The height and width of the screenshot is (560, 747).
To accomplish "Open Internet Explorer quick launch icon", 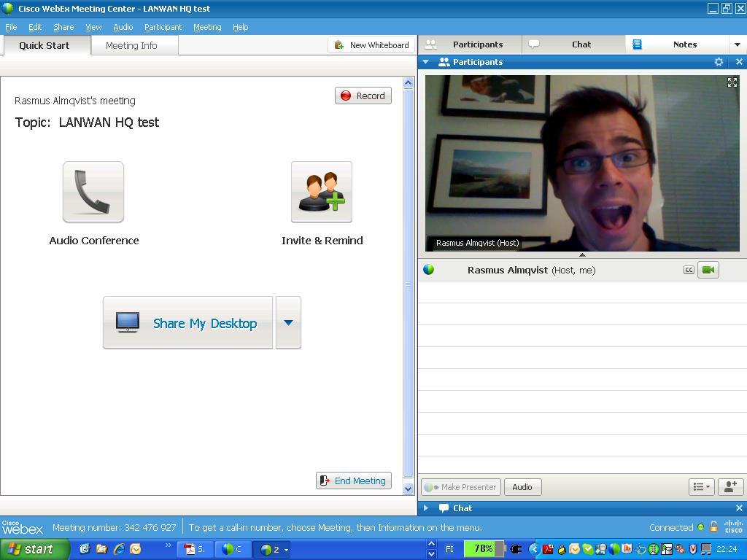I will (118, 549).
